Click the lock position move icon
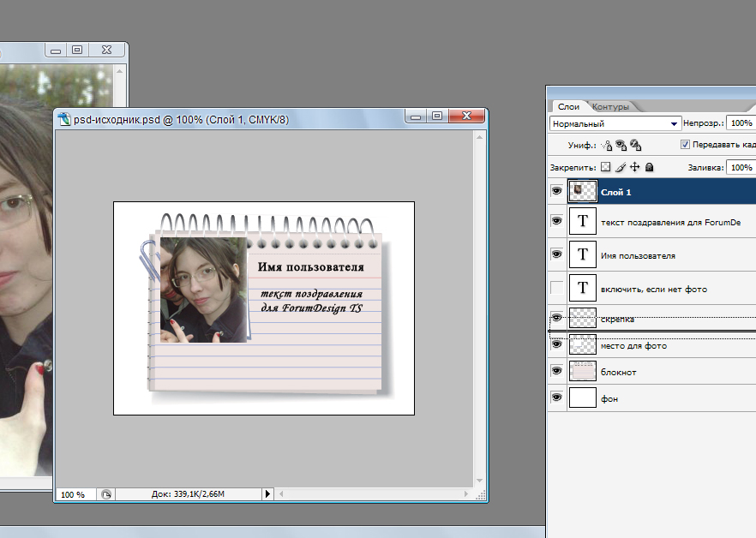756x538 pixels. [x=635, y=168]
